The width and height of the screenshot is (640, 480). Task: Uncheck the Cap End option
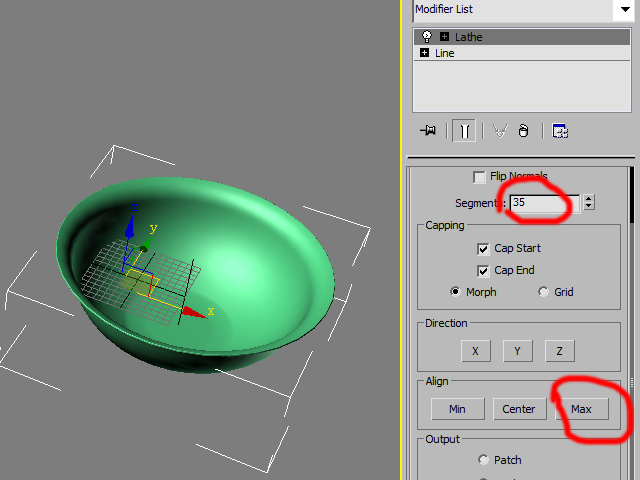[483, 270]
